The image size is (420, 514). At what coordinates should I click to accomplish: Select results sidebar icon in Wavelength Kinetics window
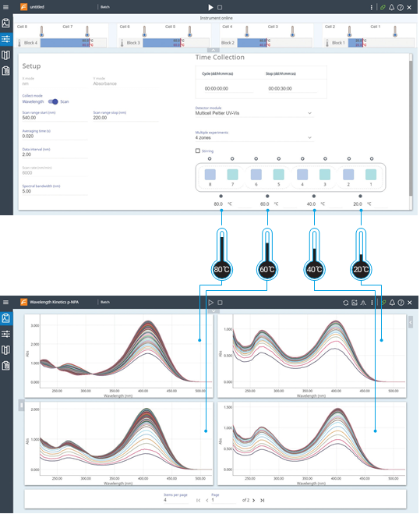coord(6,318)
